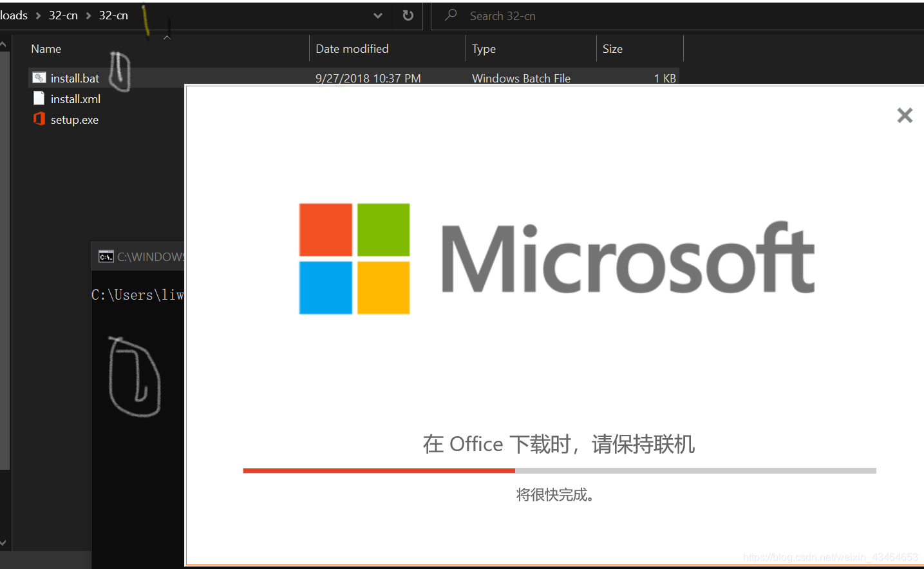The width and height of the screenshot is (924, 569).
Task: Click the install.bat file icon
Action: [39, 78]
